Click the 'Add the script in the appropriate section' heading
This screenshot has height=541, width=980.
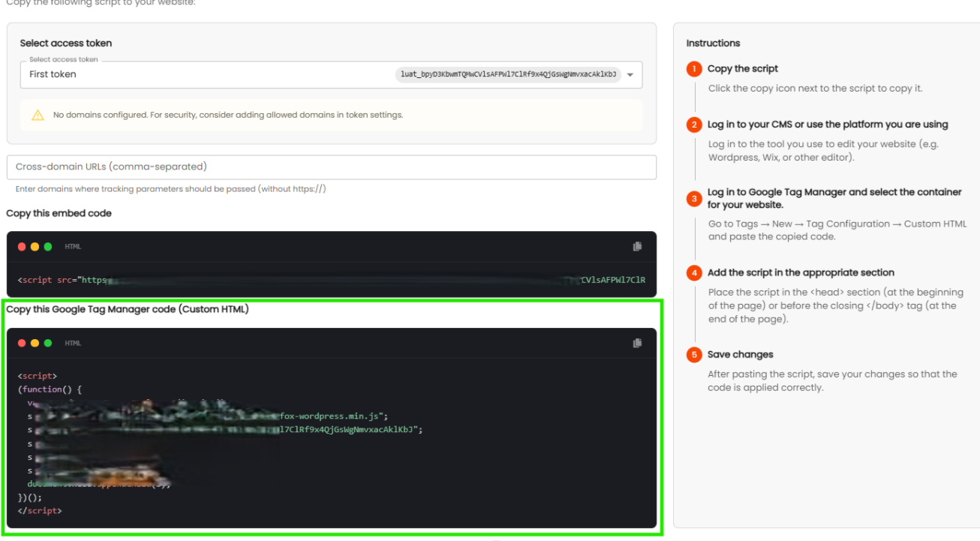pyautogui.click(x=801, y=273)
